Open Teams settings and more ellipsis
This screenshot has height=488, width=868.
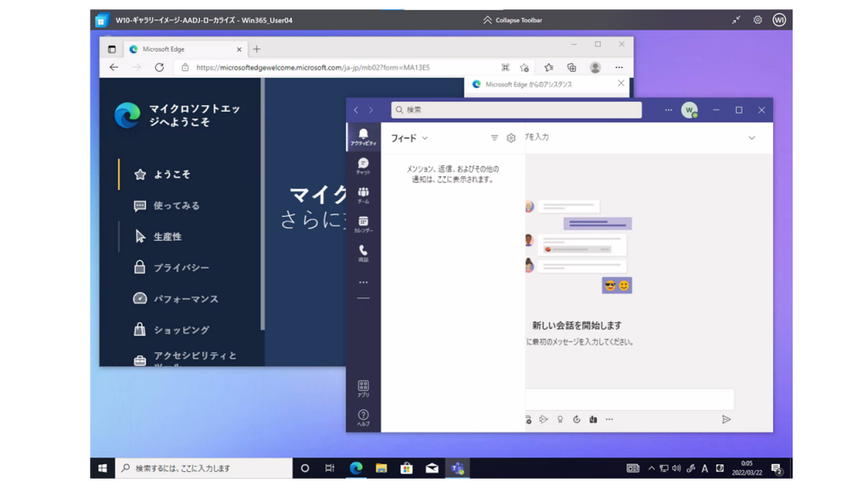pos(668,110)
